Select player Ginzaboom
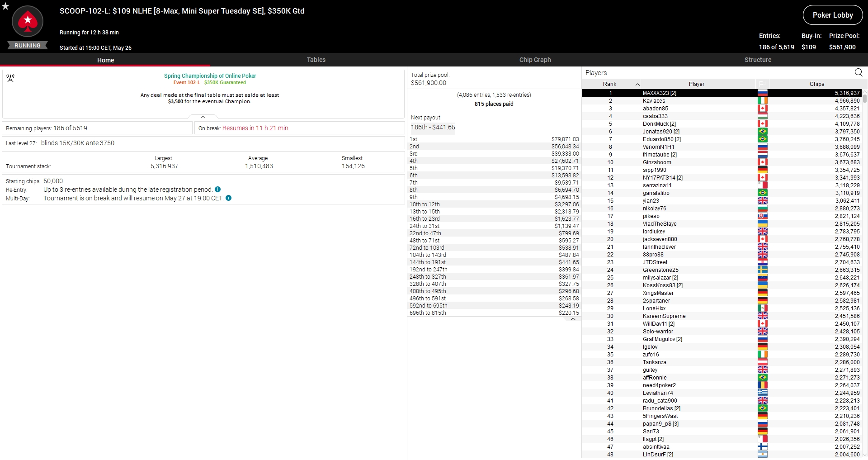The height and width of the screenshot is (460, 868). [657, 162]
